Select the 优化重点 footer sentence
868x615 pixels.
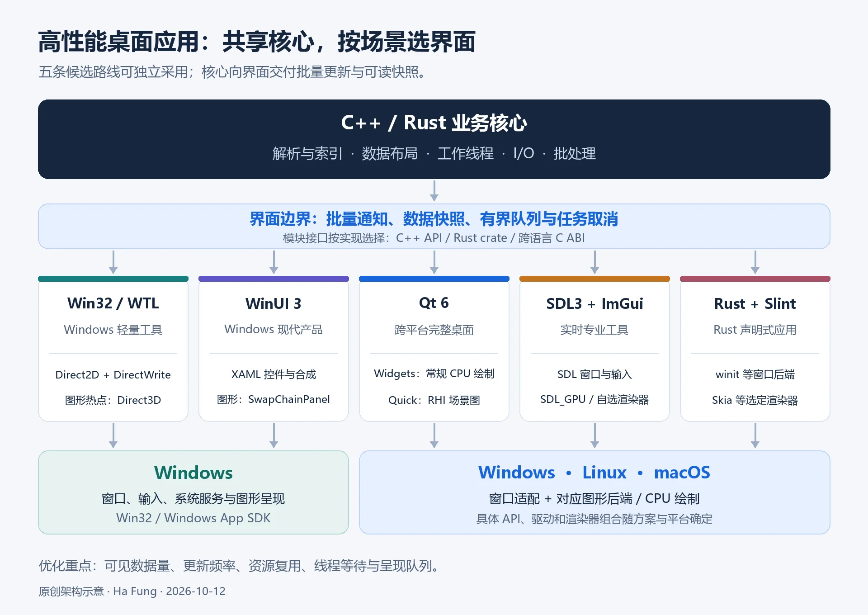[x=239, y=566]
